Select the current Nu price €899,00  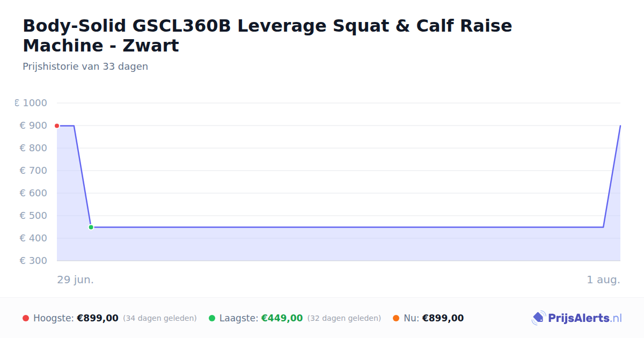pos(443,318)
